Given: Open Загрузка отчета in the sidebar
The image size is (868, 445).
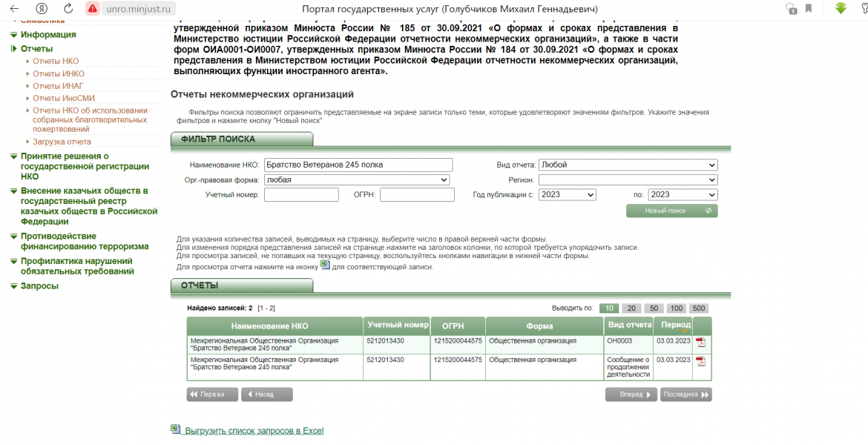Looking at the screenshot, I should click(x=62, y=142).
